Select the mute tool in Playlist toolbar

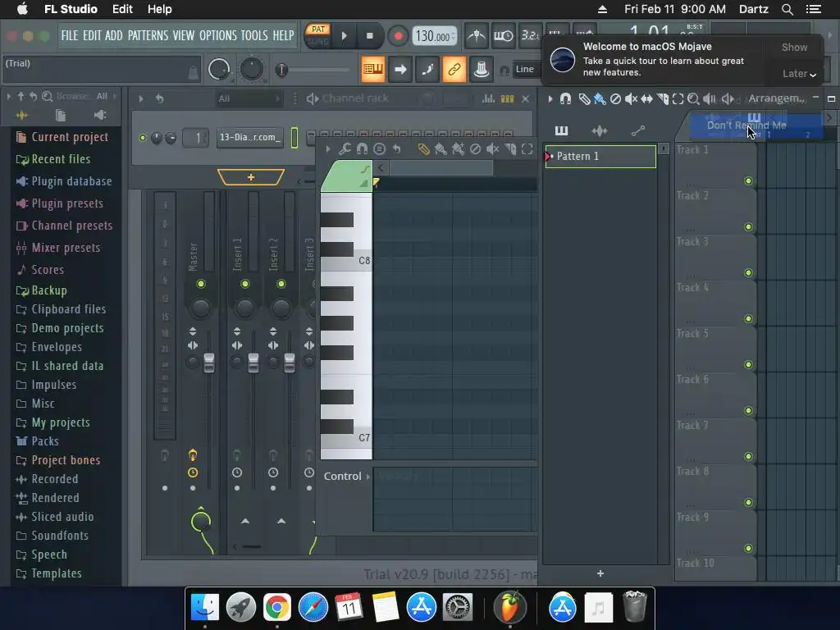pos(631,98)
